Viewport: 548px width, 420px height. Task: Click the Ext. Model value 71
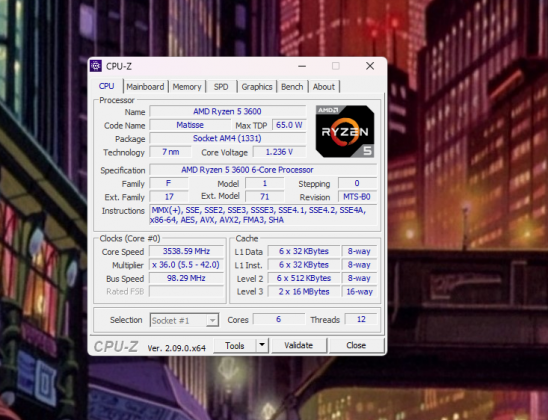coord(265,197)
